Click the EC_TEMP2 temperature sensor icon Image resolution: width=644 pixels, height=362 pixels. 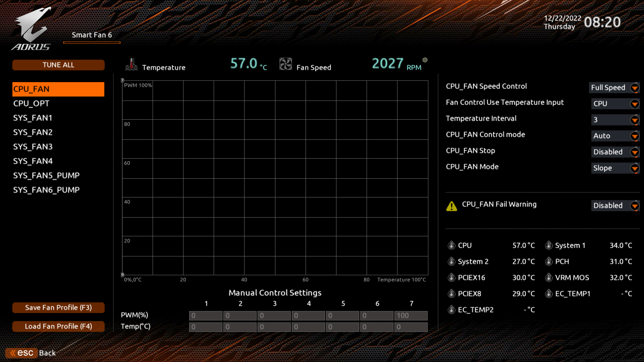(x=451, y=310)
